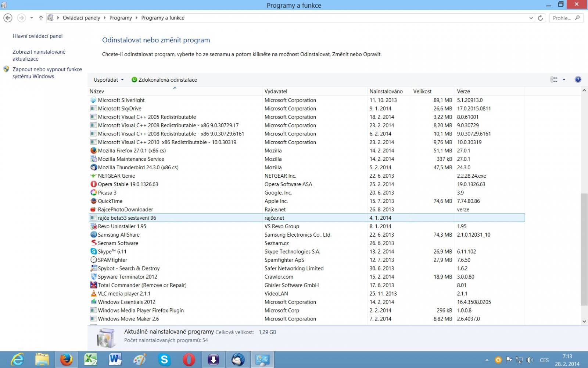Click the Spybot Search & Destroy icon
This screenshot has height=368, width=588.
(x=93, y=269)
